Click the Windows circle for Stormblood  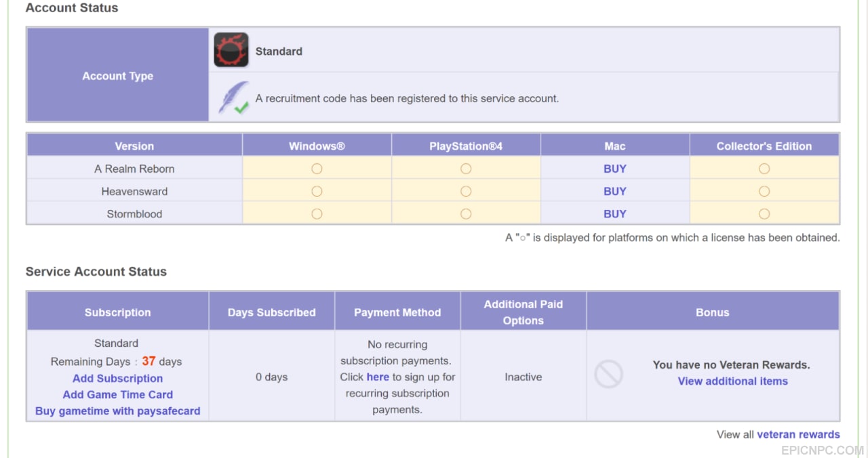(317, 214)
